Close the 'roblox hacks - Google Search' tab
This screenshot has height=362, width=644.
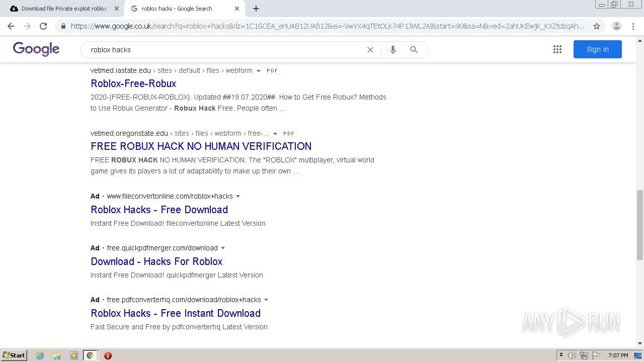[237, 9]
